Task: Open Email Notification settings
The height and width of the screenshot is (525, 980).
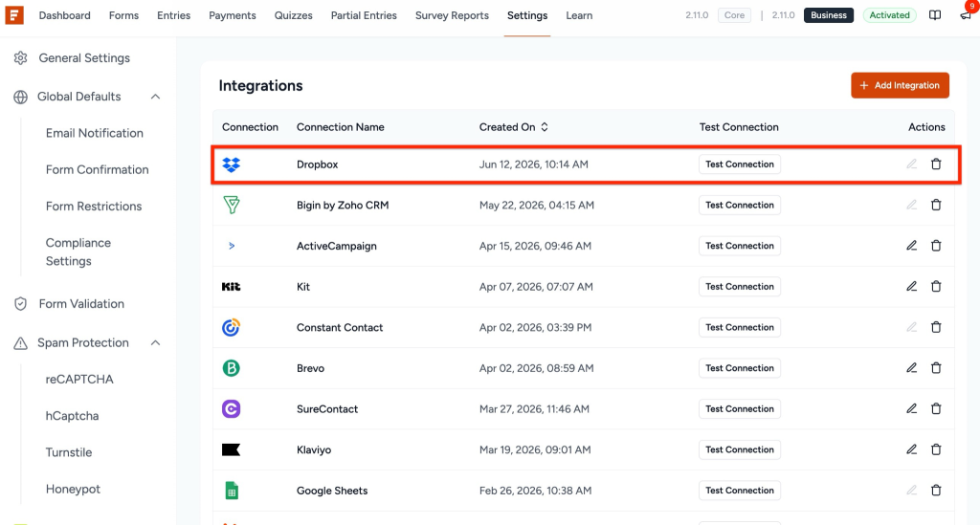Action: [95, 133]
